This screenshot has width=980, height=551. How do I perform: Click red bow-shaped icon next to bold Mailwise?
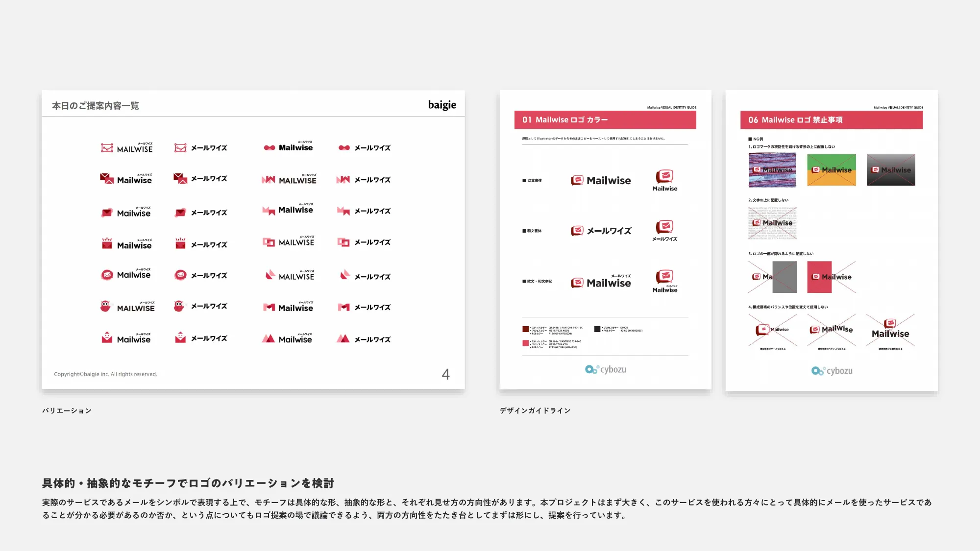[269, 147]
